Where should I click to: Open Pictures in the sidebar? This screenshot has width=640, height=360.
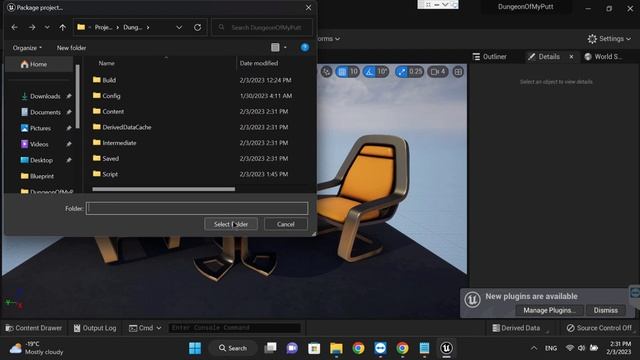point(40,128)
